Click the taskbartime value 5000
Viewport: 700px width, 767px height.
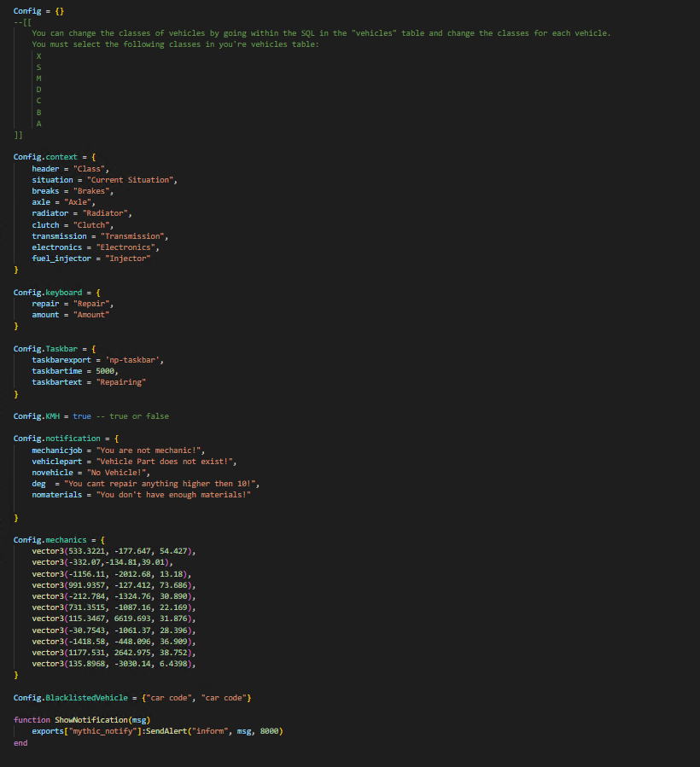[106, 371]
